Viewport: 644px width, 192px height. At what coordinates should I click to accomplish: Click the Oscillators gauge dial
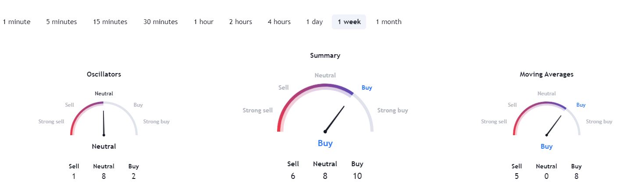tap(104, 119)
